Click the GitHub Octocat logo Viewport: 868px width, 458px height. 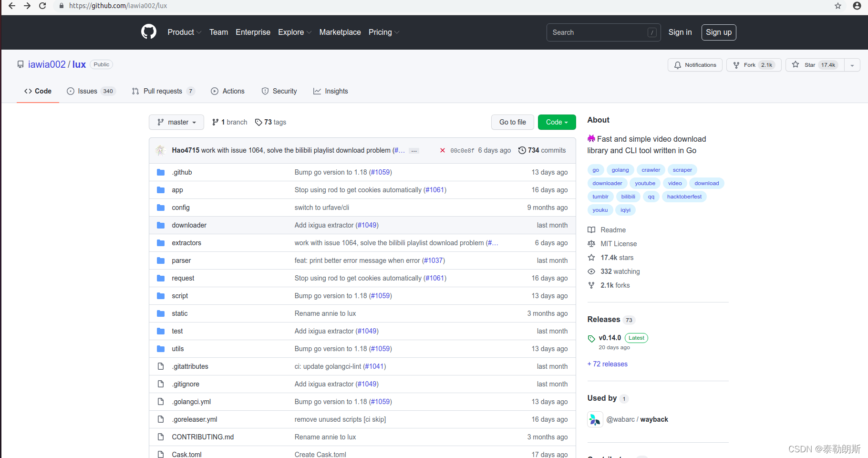[x=149, y=32]
